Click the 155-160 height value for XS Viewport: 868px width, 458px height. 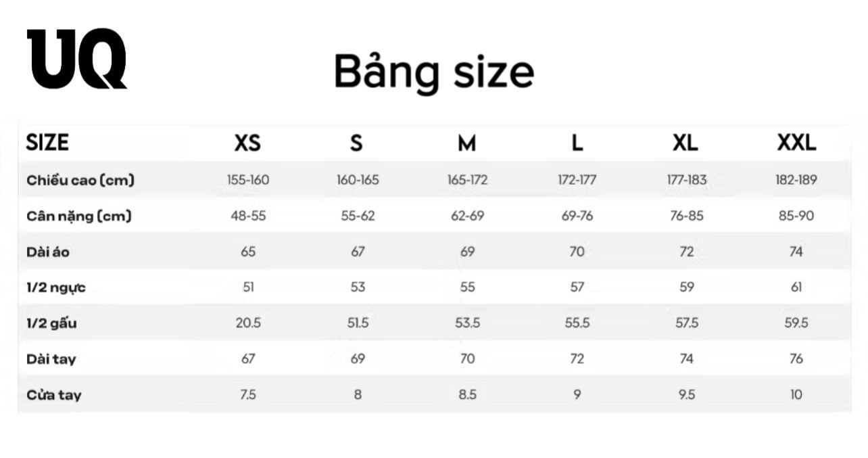248,180
